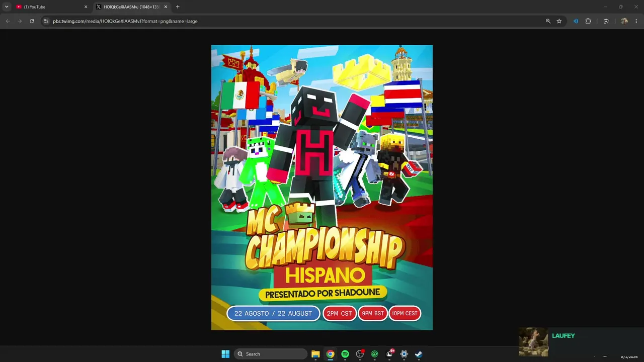
Task: Open the gear-shaped taskbar app
Action: [x=404, y=354]
